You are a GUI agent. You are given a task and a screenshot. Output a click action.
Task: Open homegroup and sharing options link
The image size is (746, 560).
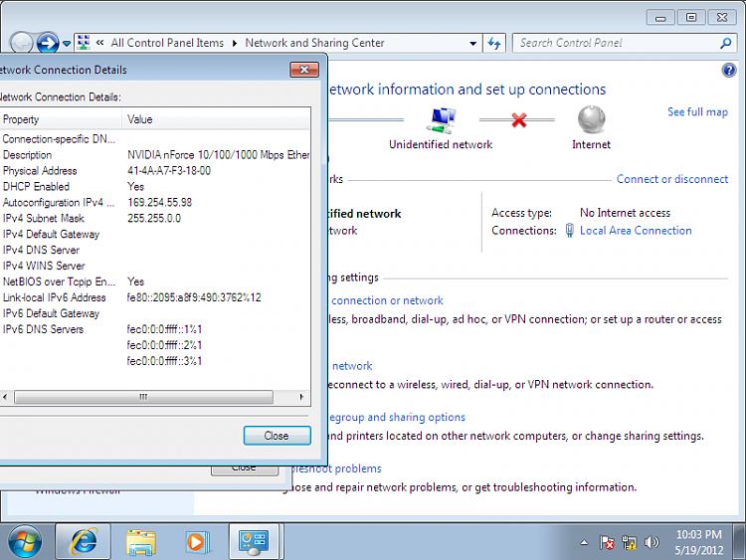(397, 417)
